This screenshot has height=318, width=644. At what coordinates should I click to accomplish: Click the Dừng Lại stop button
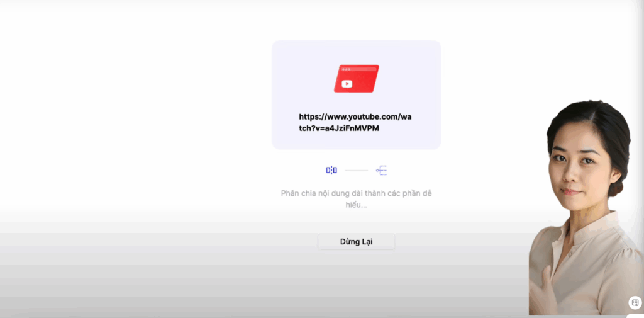356,241
